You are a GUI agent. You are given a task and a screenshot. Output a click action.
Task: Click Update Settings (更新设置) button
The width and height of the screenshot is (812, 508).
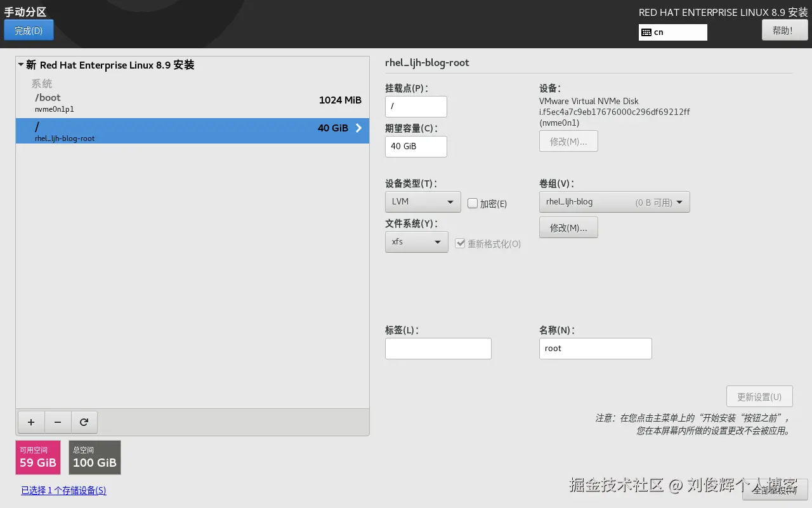click(x=759, y=397)
